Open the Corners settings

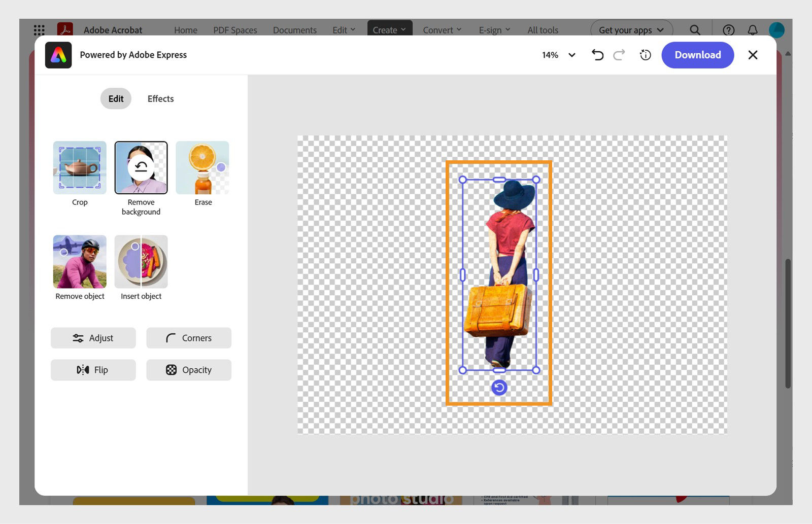[x=188, y=338]
